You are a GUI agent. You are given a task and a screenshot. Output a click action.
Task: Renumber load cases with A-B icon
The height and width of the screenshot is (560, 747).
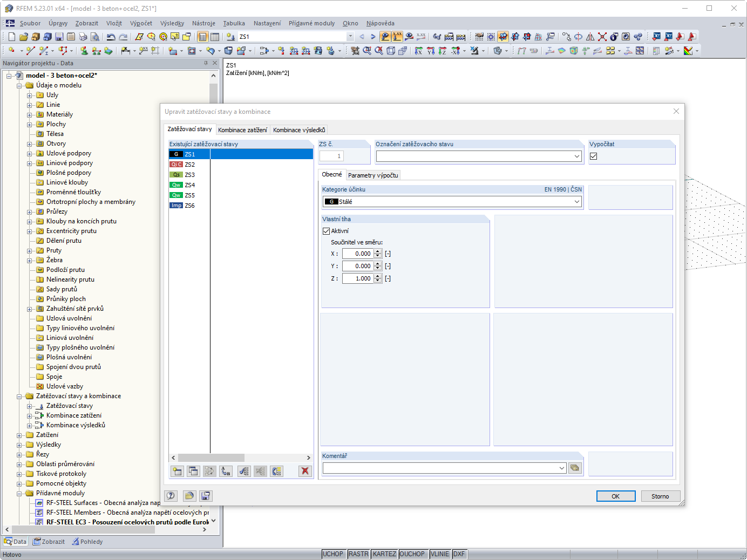[226, 471]
